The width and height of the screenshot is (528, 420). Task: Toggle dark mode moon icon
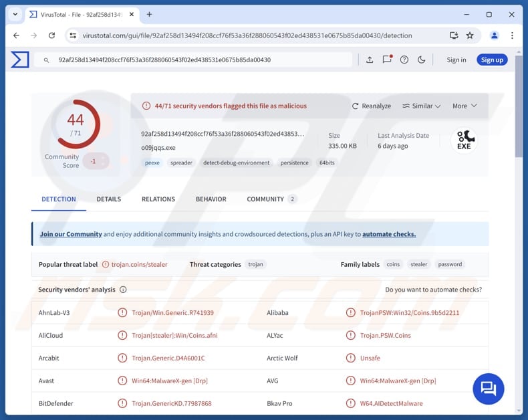pyautogui.click(x=422, y=60)
